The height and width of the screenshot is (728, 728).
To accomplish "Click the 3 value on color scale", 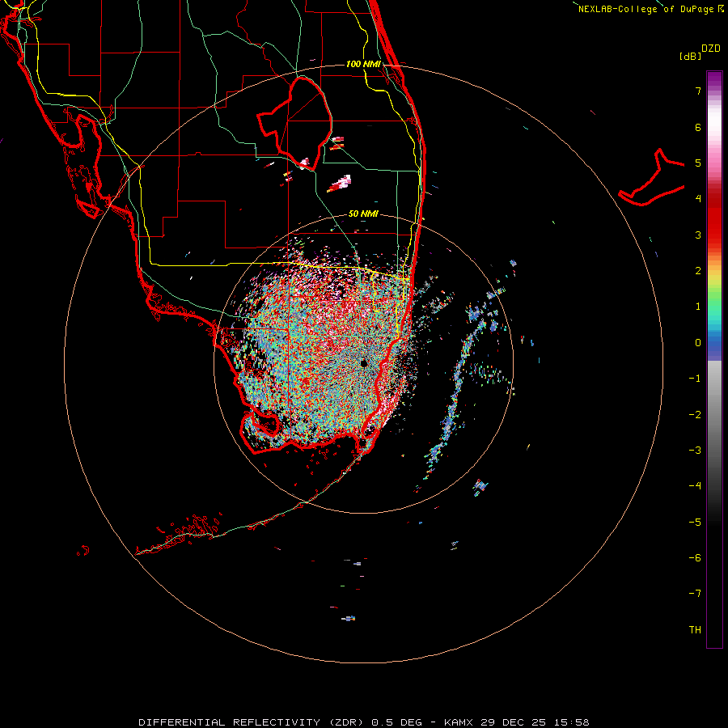I will pos(698,235).
